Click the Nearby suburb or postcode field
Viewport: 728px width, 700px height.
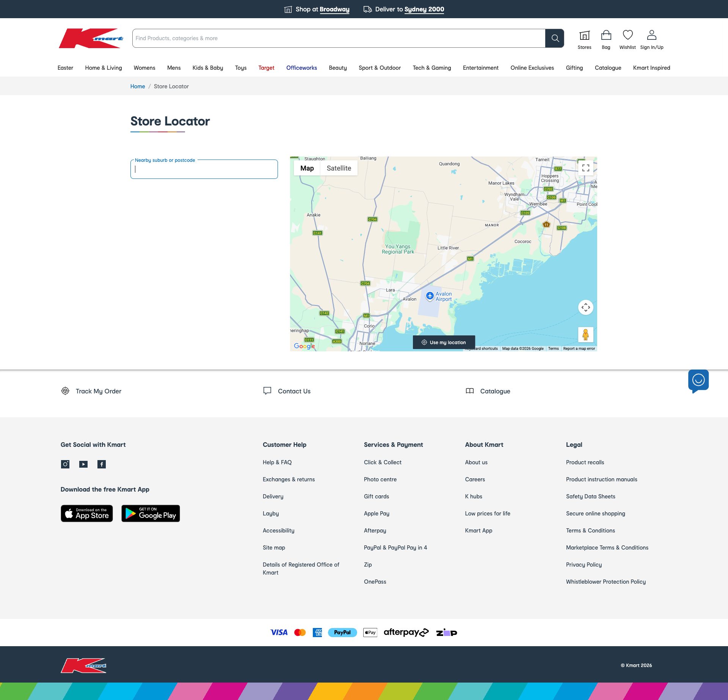coord(204,169)
